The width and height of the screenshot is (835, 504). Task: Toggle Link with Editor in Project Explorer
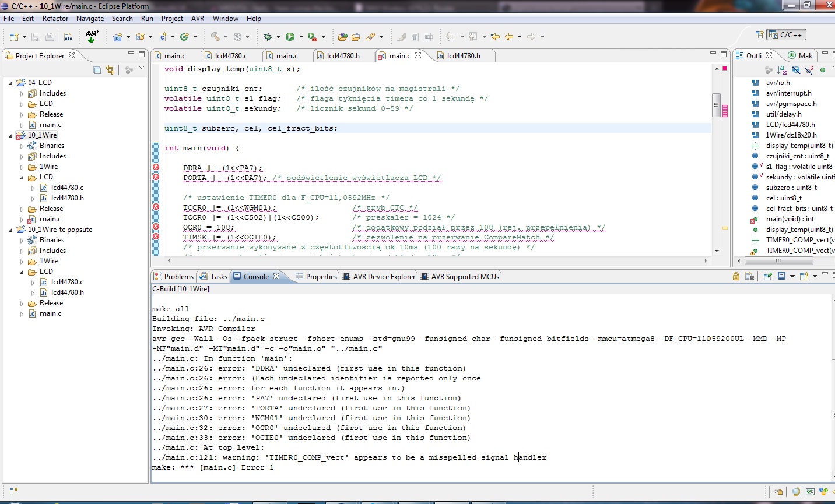coord(110,70)
